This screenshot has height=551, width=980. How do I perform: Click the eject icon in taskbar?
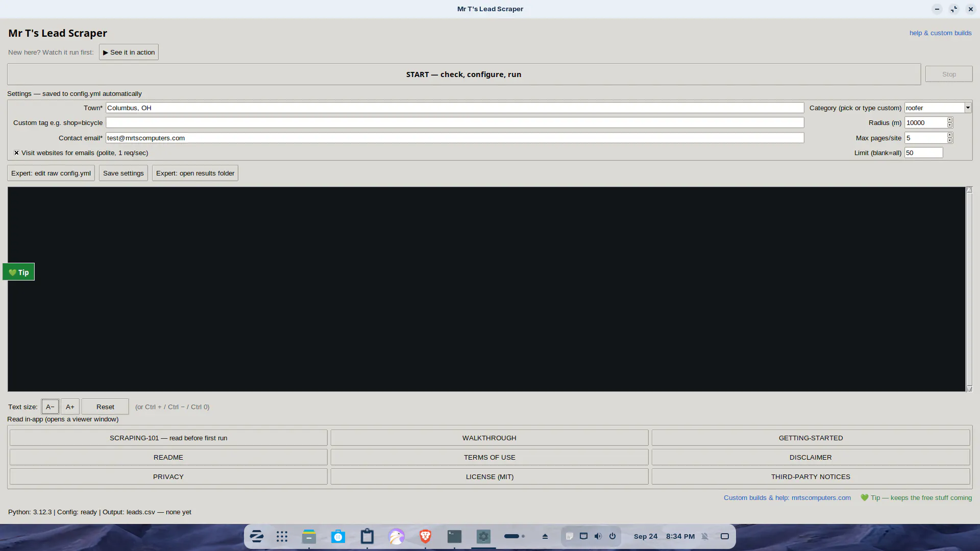click(545, 536)
